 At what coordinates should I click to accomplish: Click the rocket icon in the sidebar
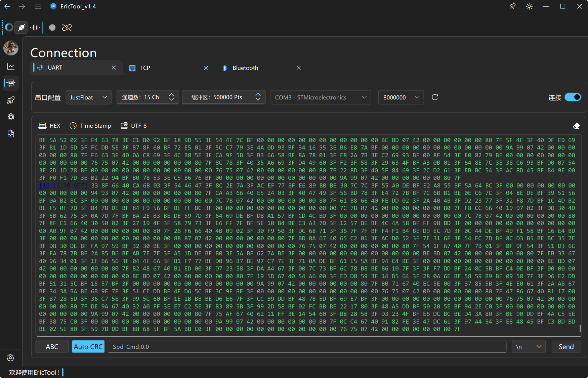[x=11, y=100]
